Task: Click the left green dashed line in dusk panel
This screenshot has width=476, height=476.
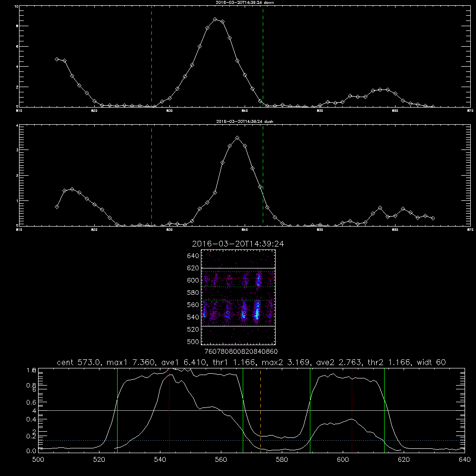Action: coord(151,176)
